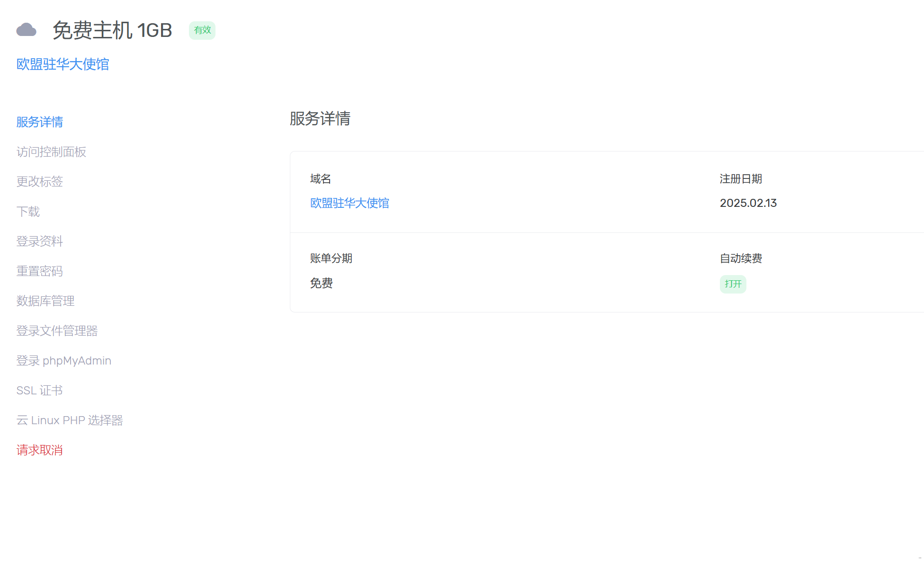Image resolution: width=924 pixels, height=561 pixels.
Task: Select 服务详情 in the sidebar menu
Action: click(40, 122)
